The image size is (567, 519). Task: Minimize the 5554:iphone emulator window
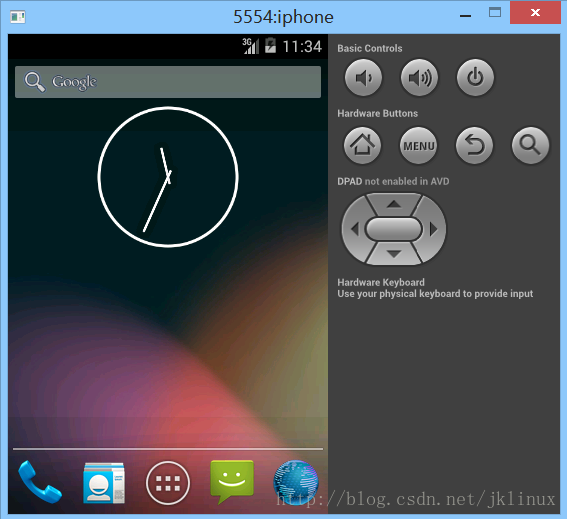(465, 15)
